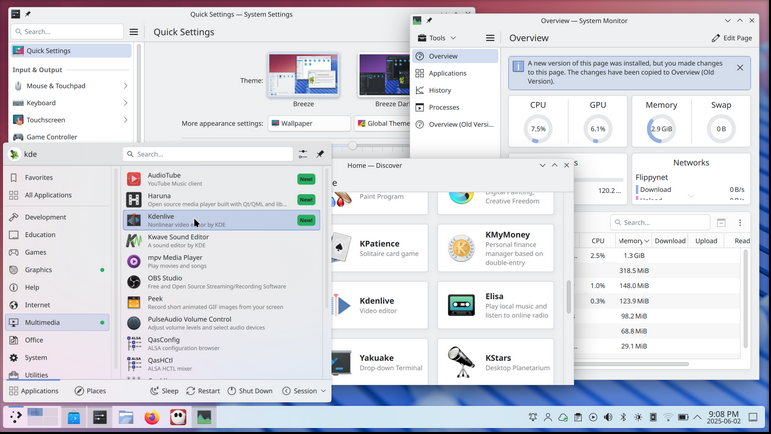Switch launcher to Applications tab
Viewport: 771px width, 434px height.
coord(34,391)
